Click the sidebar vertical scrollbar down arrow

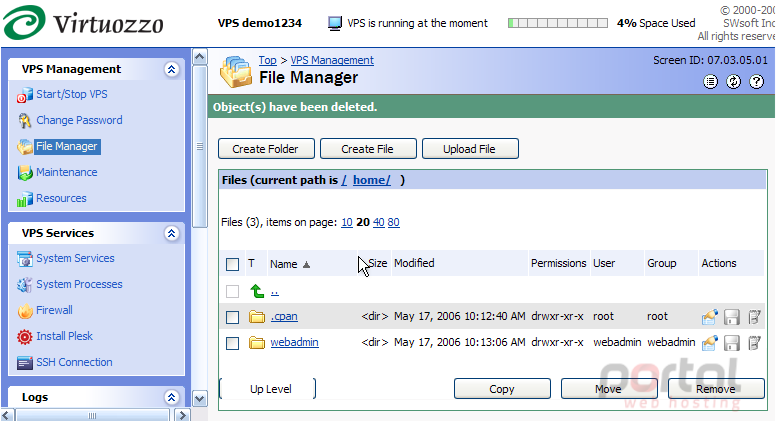tap(199, 398)
